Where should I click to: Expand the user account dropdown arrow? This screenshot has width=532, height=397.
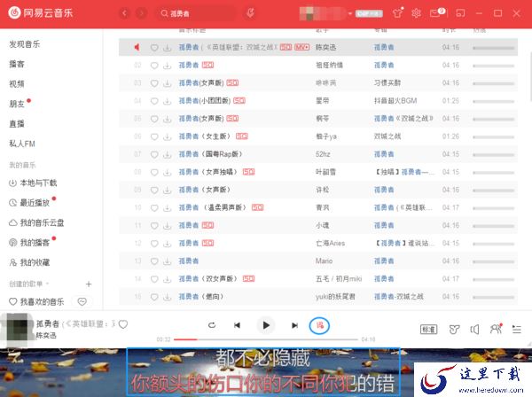click(350, 13)
